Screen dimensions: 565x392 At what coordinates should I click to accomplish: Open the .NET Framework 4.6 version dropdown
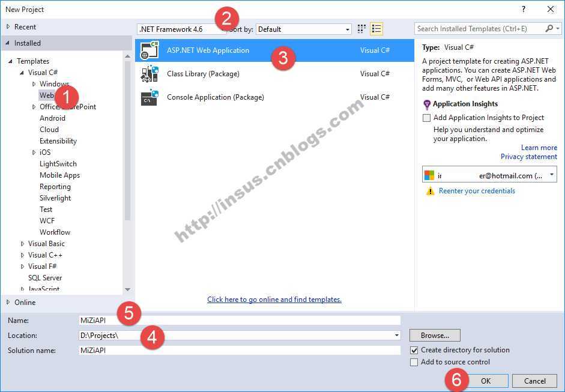181,29
